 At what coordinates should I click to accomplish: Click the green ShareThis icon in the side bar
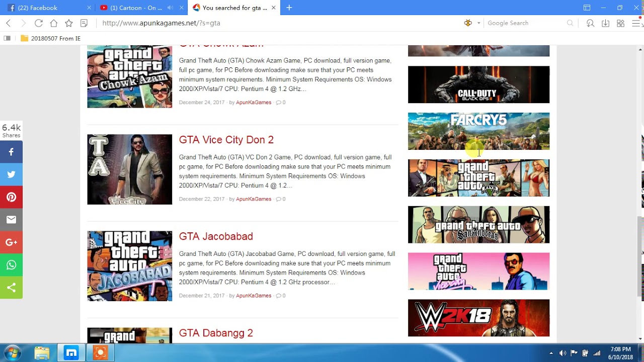11,288
